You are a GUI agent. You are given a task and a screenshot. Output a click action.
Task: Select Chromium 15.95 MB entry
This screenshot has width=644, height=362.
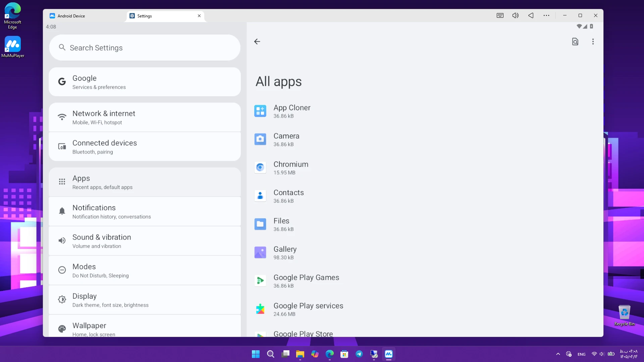425,168
